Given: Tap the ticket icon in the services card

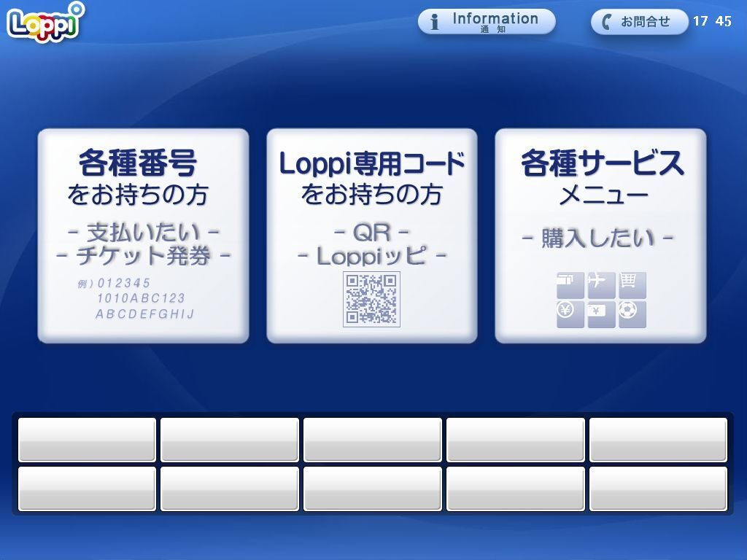Looking at the screenshot, I should [x=570, y=285].
